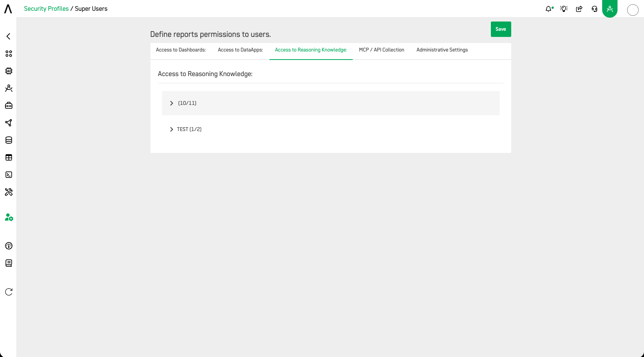Go back to Security Profiles breadcrumb
This screenshot has width=644, height=357.
click(x=46, y=9)
